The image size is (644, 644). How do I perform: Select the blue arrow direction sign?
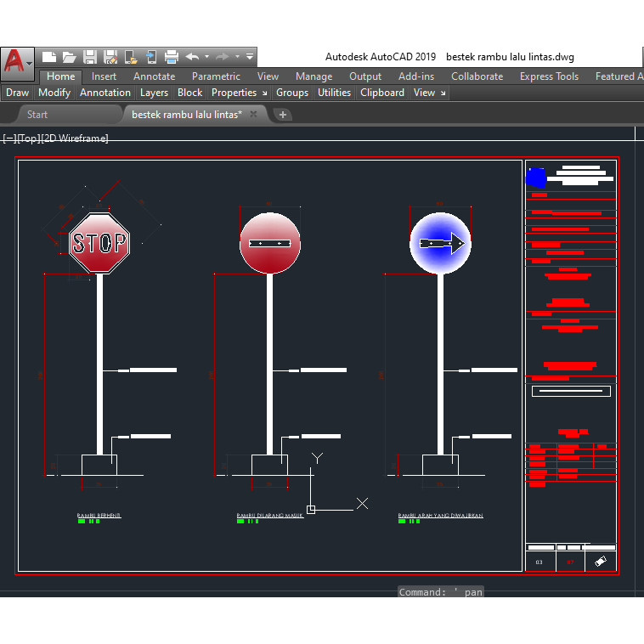point(440,243)
